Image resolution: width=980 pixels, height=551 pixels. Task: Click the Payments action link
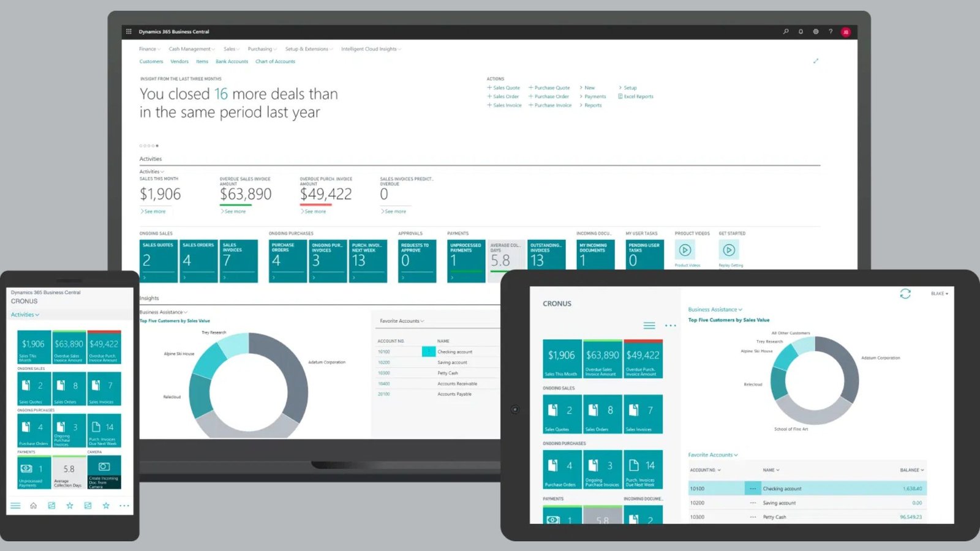coord(593,96)
